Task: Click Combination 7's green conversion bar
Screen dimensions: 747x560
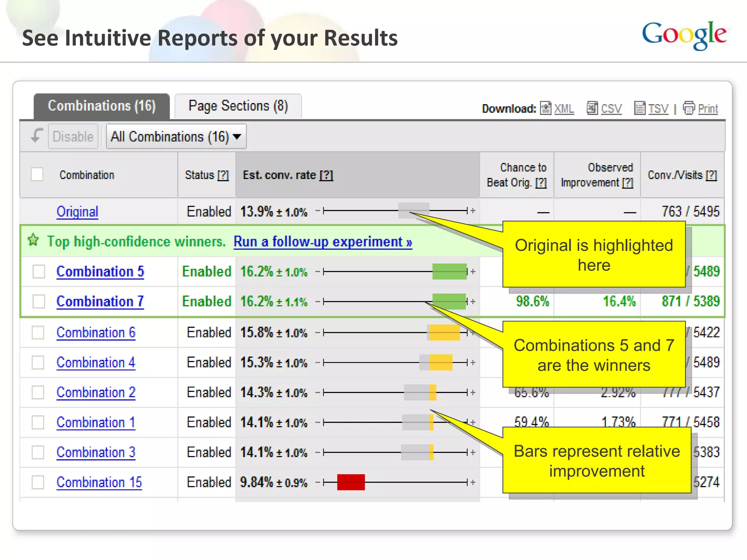Action: click(x=449, y=302)
